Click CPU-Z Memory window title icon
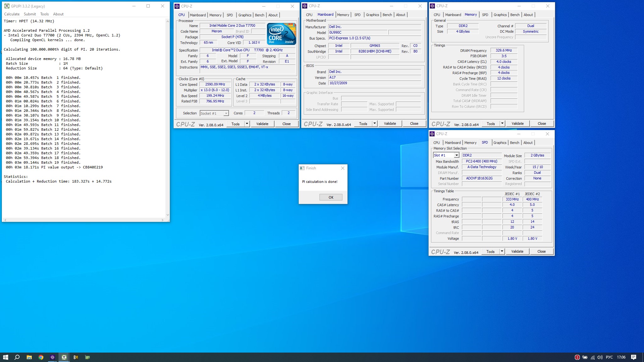The width and height of the screenshot is (644, 362). tap(433, 6)
